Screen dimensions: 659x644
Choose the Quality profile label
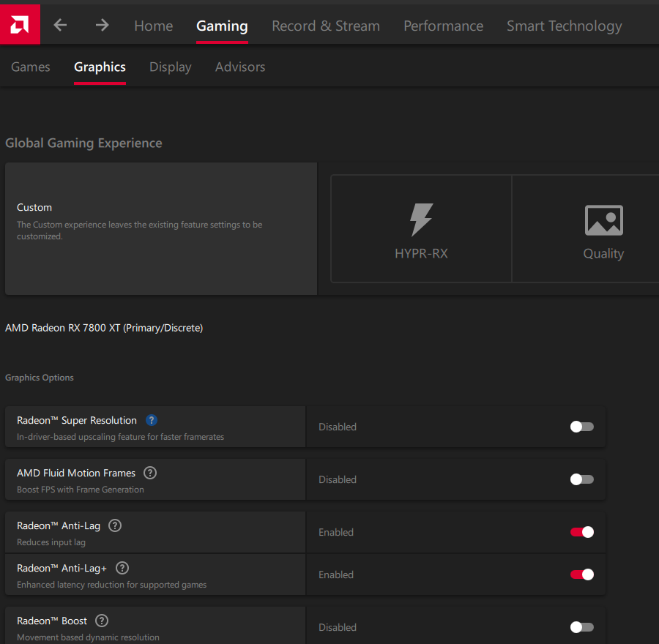tap(603, 253)
